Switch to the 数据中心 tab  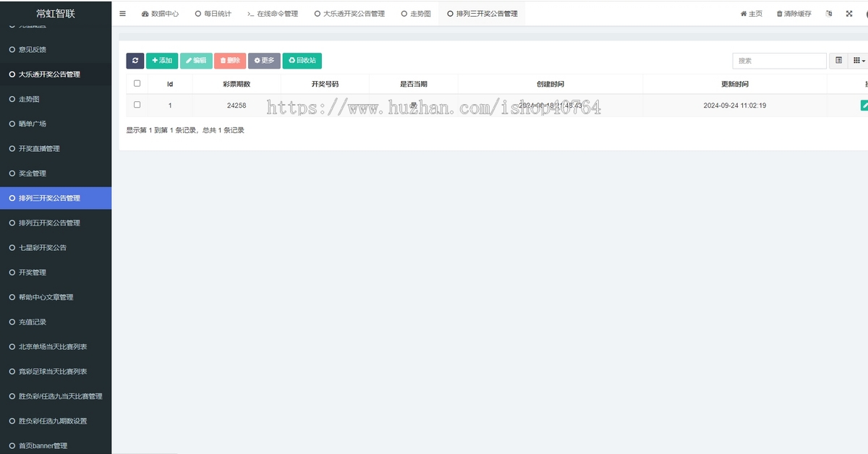pyautogui.click(x=160, y=14)
